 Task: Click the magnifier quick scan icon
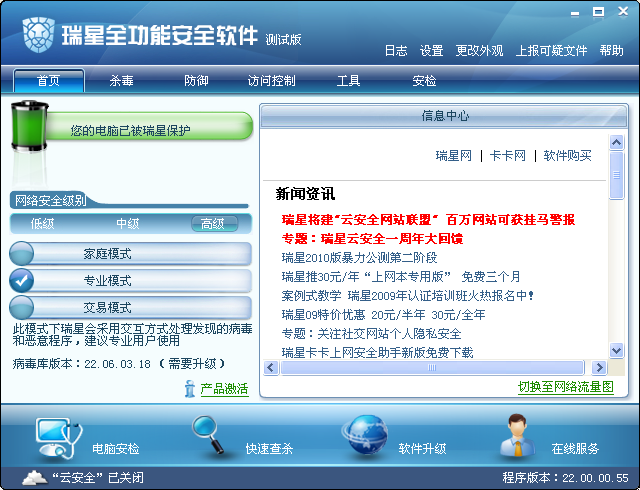tap(209, 435)
